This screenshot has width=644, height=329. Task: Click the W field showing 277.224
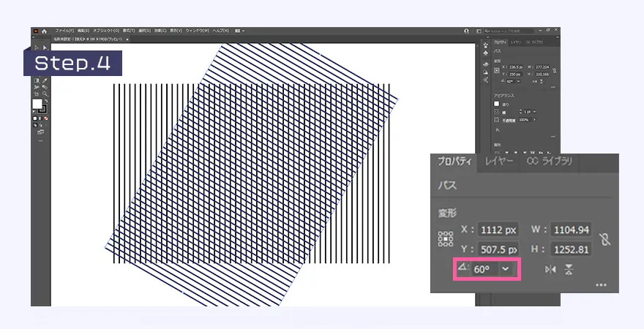[x=542, y=67]
